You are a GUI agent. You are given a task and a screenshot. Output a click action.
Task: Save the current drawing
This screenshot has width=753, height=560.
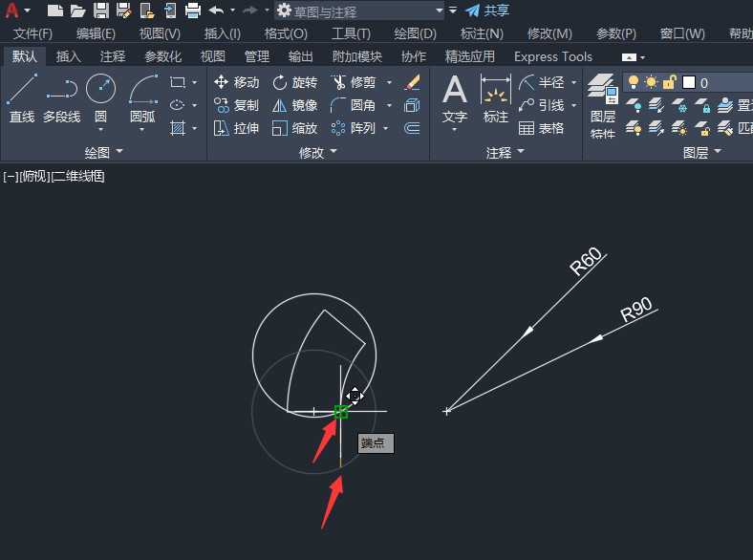pos(101,11)
